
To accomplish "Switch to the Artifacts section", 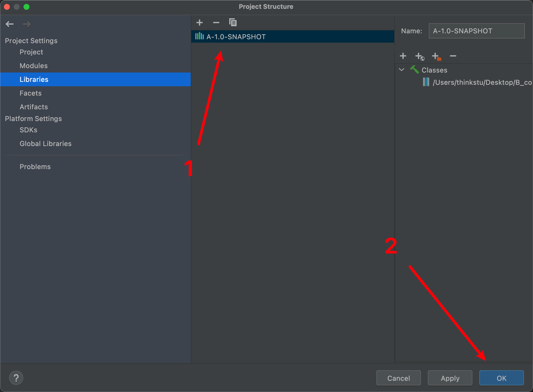I will coord(34,107).
